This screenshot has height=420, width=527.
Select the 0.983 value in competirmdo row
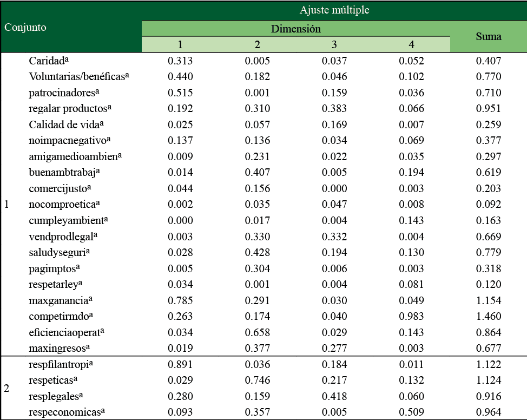(412, 317)
